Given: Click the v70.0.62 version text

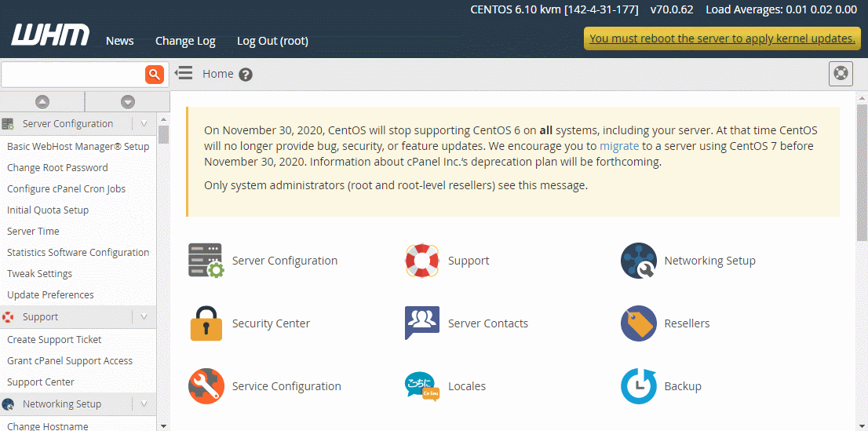Looking at the screenshot, I should [x=672, y=9].
